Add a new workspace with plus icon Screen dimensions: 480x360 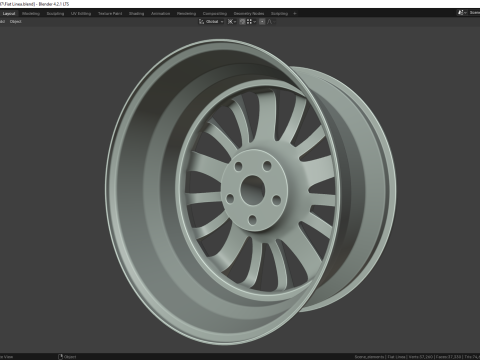pos(295,14)
